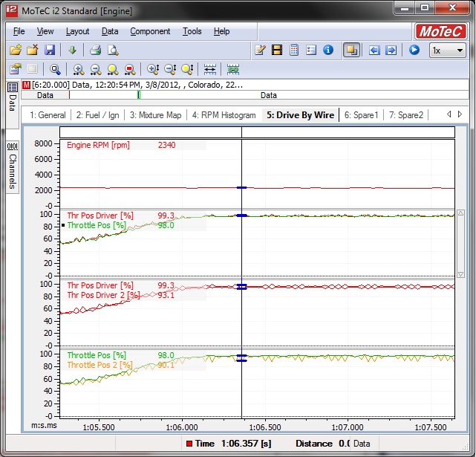
Task: Open the Component menu
Action: 150,31
